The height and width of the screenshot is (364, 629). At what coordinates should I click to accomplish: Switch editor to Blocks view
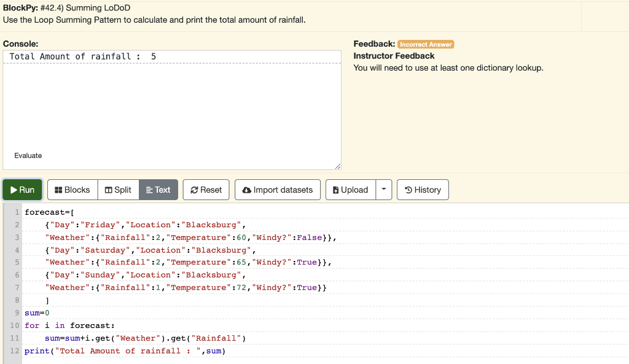[x=72, y=190]
